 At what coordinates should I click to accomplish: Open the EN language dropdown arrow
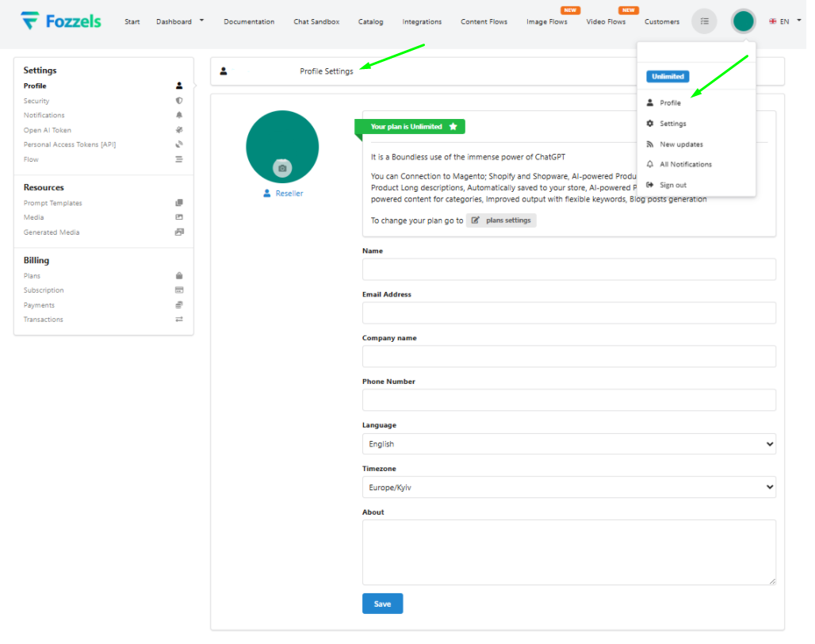[799, 21]
